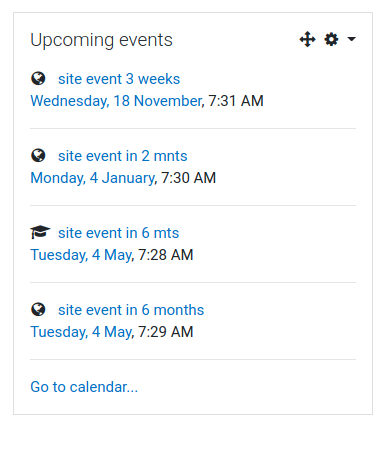Click the 7:30 AM time text
Viewport: 386px width, 450px height.
point(188,178)
